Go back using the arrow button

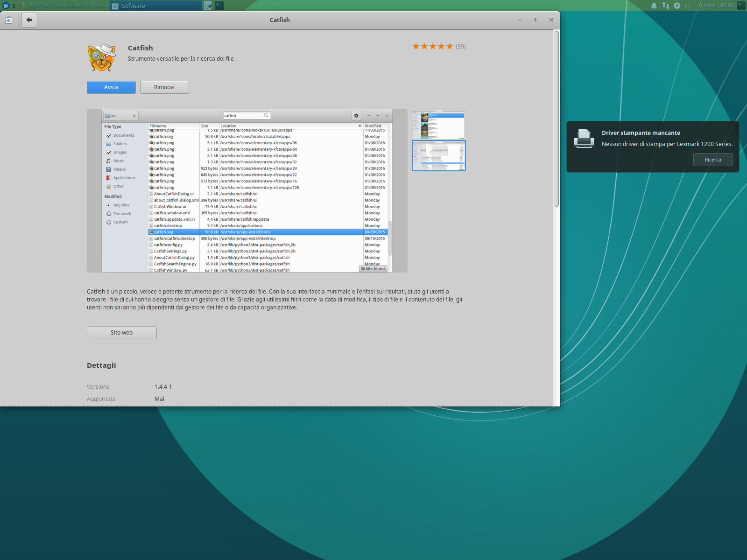point(29,20)
